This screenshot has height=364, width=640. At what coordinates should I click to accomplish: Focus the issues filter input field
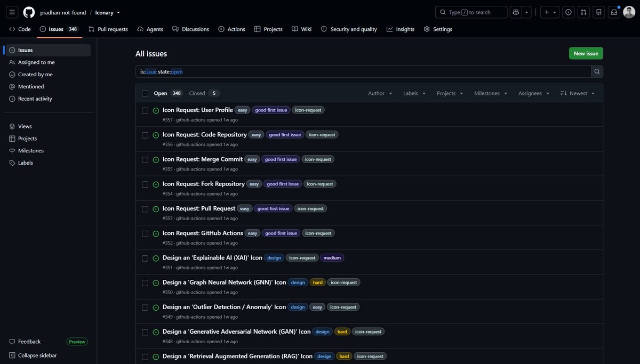tap(363, 71)
